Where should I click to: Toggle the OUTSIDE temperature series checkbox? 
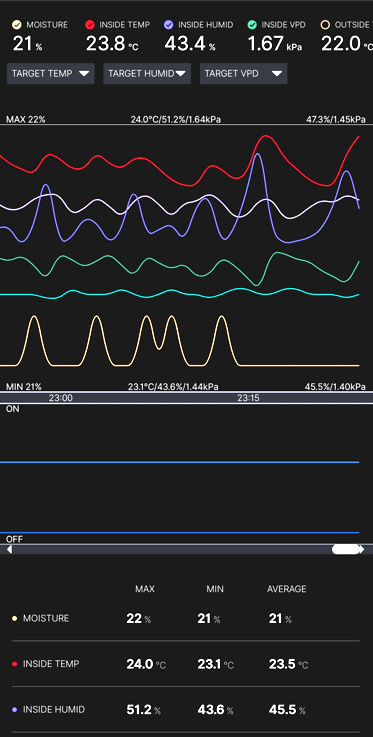[x=325, y=24]
